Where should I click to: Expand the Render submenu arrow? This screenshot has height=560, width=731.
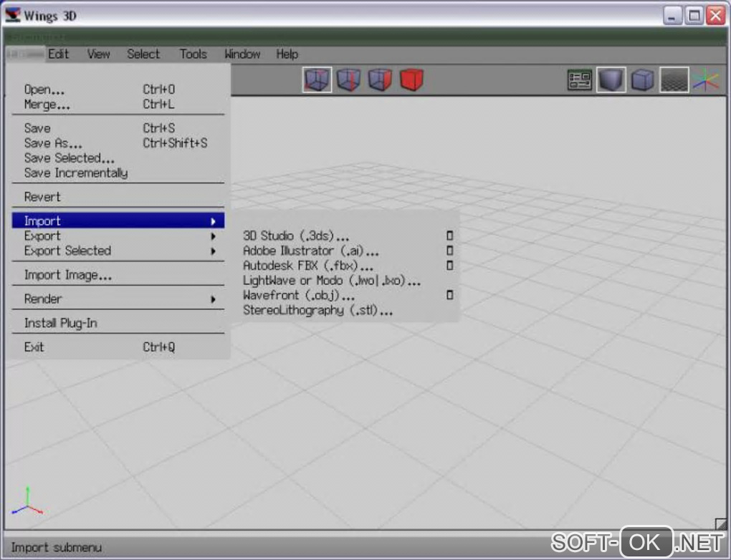tap(213, 299)
